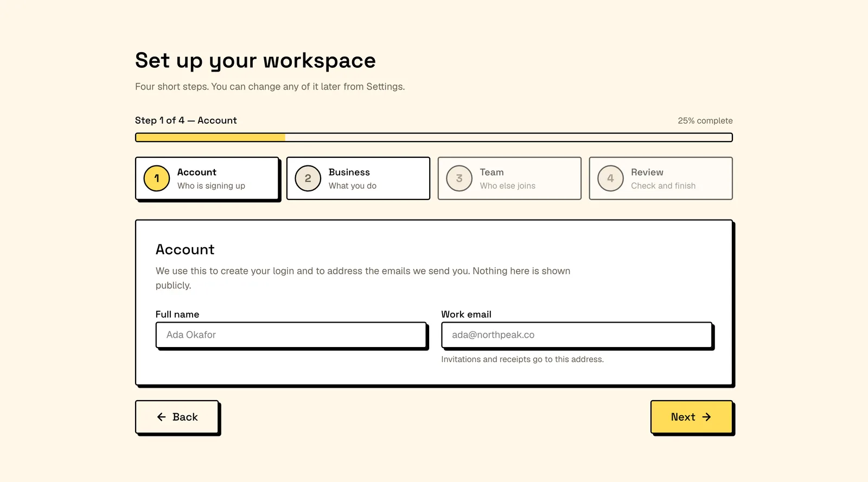Select the Team step tab
868x482 pixels.
509,178
